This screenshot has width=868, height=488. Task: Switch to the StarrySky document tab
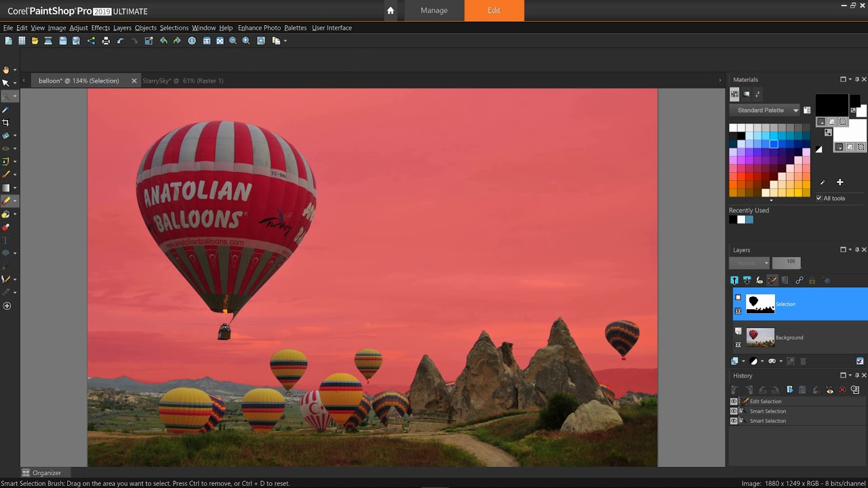point(183,81)
